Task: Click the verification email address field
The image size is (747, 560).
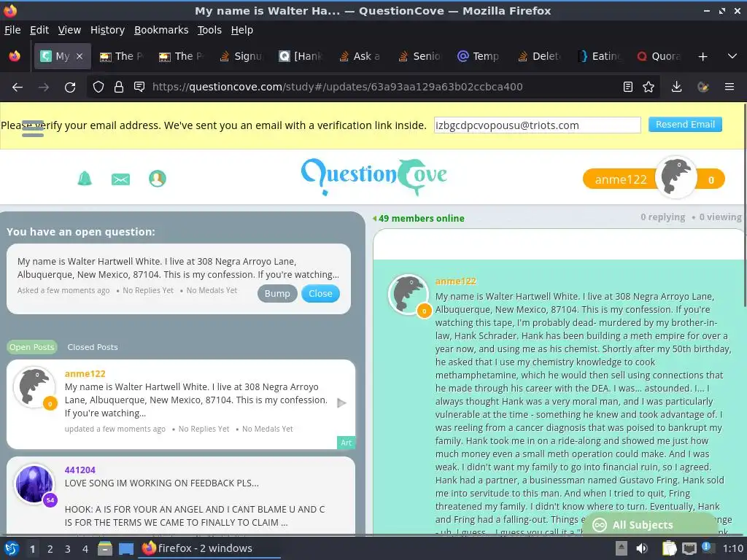Action: coord(537,125)
